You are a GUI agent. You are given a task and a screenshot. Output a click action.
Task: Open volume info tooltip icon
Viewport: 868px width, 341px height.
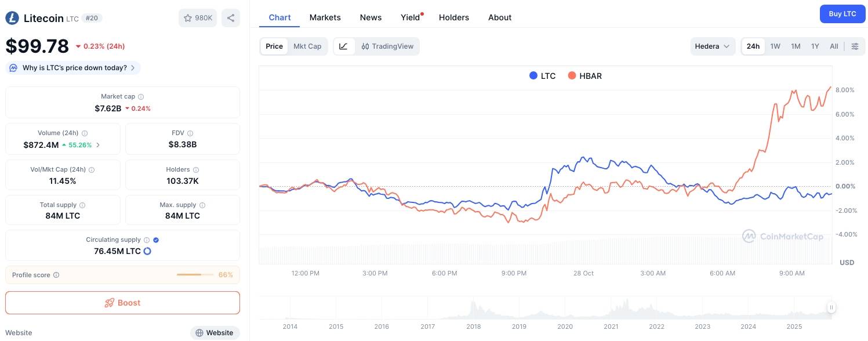pyautogui.click(x=85, y=133)
